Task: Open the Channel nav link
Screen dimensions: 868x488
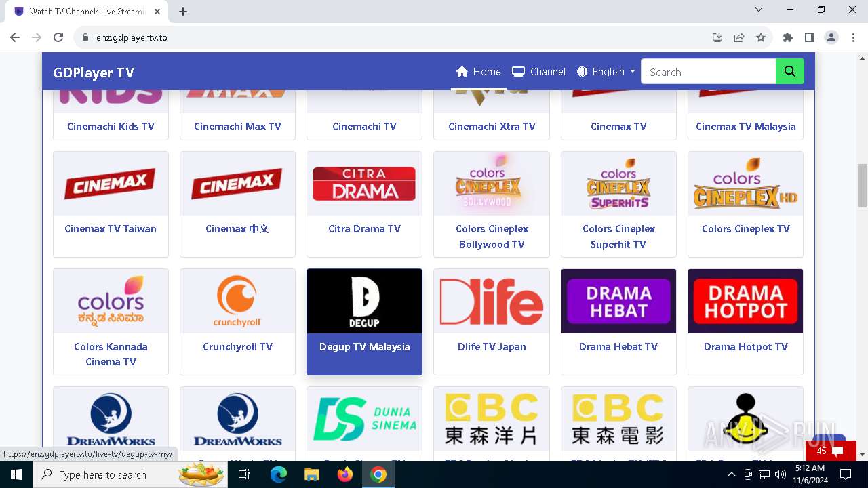Action: click(x=538, y=72)
